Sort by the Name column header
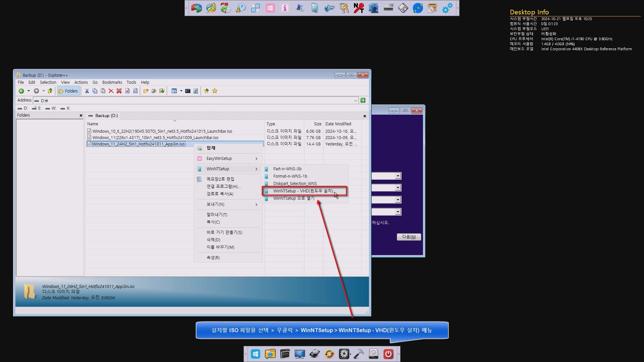The width and height of the screenshot is (644, 362). pyautogui.click(x=175, y=124)
